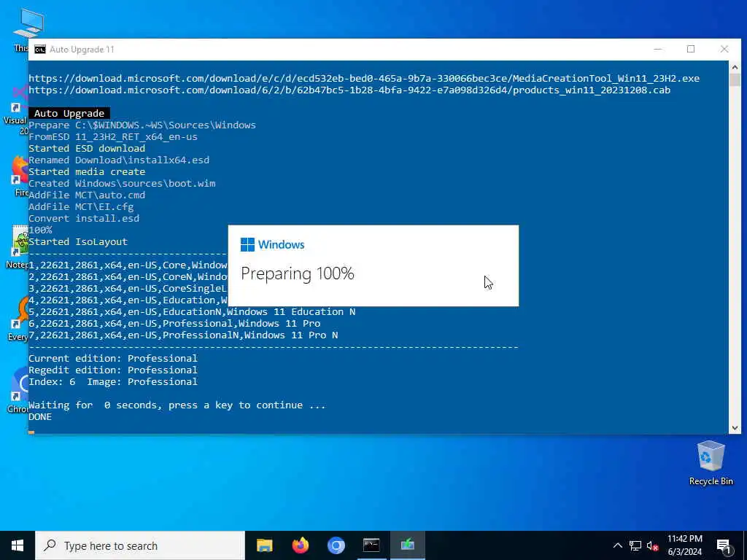Launch Firefox from the taskbar
747x560 pixels.
click(x=300, y=545)
